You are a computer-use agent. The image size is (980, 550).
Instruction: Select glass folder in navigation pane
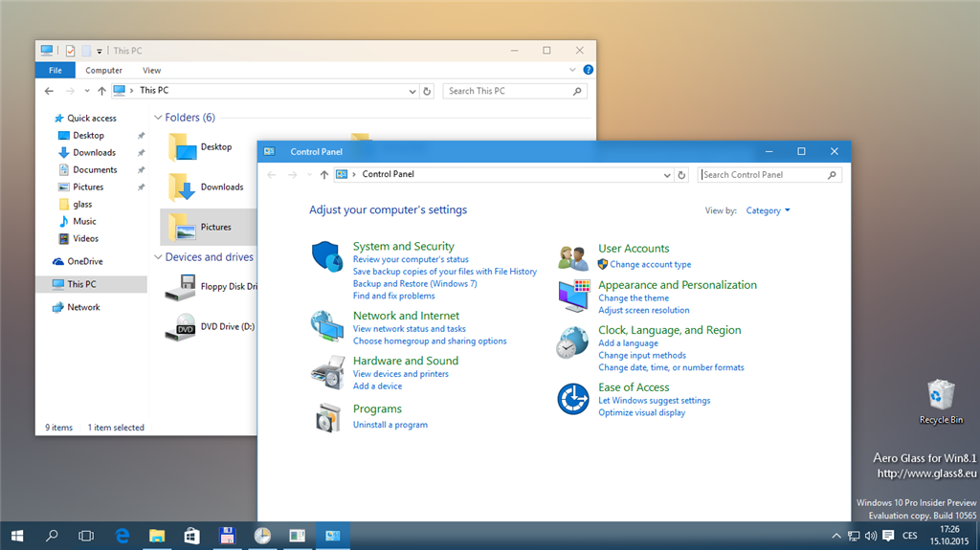point(76,204)
